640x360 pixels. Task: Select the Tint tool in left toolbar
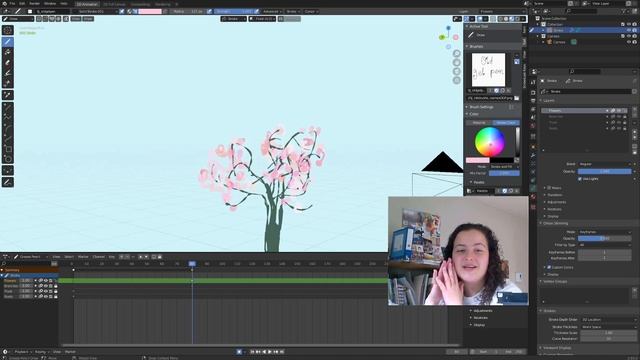(8, 73)
